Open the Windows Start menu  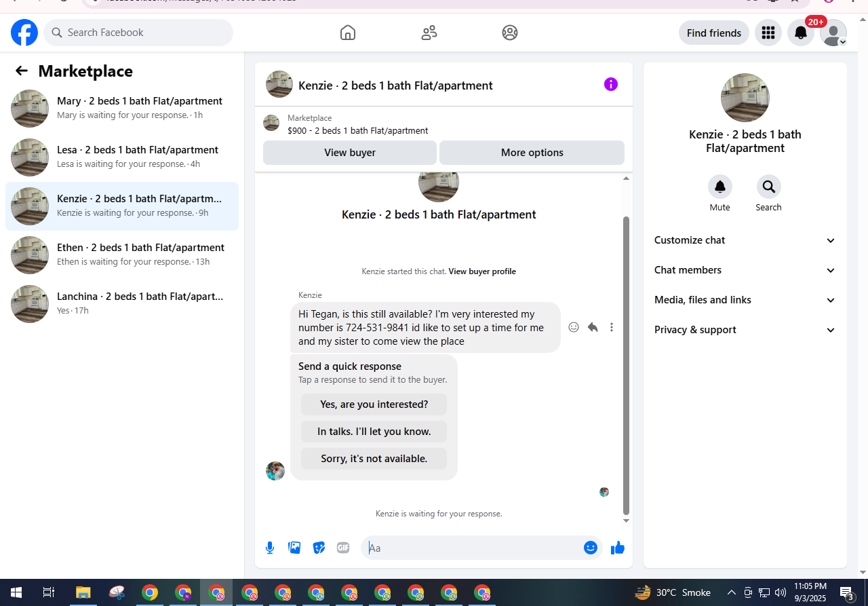click(16, 592)
